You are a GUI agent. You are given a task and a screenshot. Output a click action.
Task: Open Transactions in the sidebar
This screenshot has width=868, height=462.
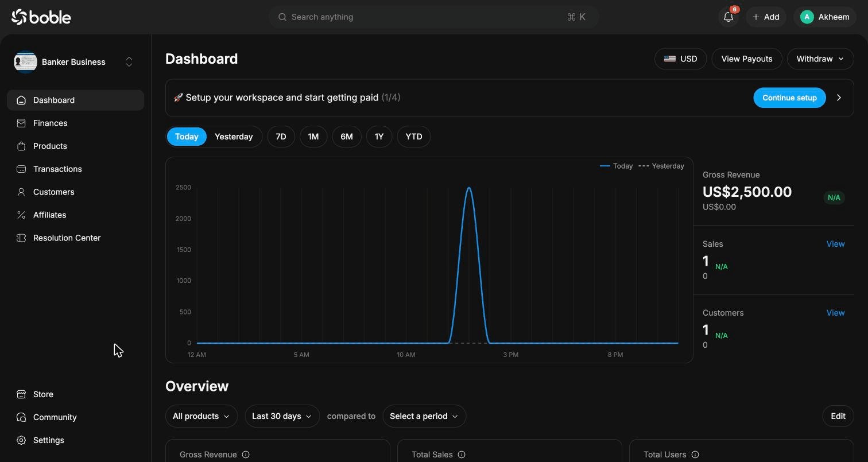pos(75,169)
